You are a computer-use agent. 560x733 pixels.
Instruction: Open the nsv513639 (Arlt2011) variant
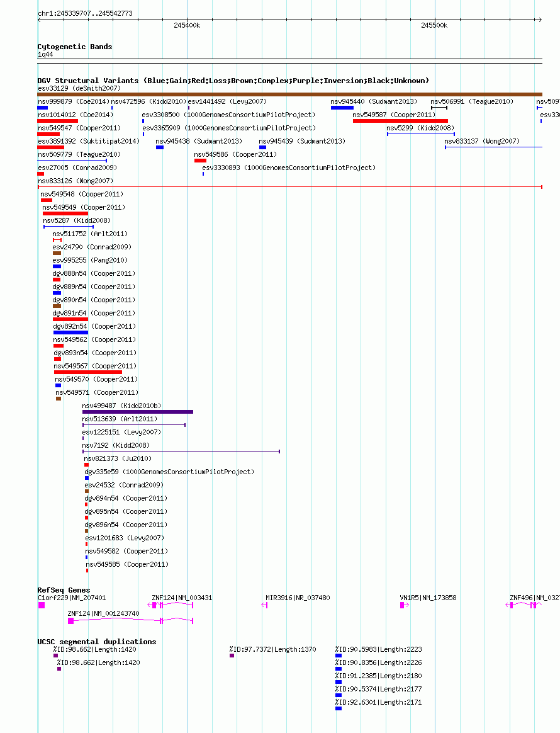120,419
